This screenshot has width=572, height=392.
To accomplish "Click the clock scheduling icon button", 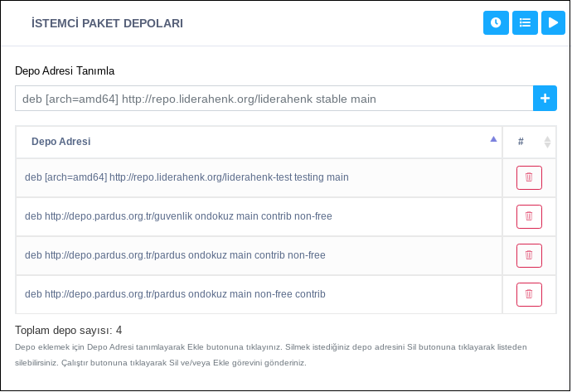I will point(496,23).
